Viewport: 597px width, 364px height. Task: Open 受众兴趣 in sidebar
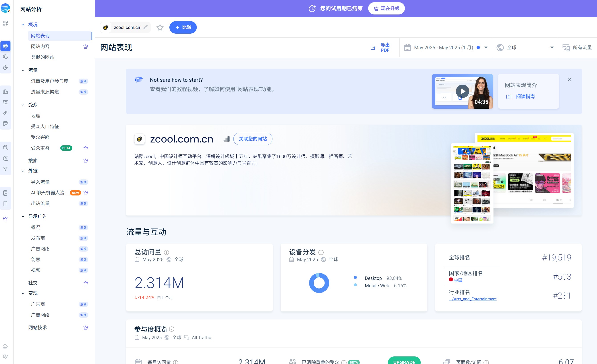point(40,137)
